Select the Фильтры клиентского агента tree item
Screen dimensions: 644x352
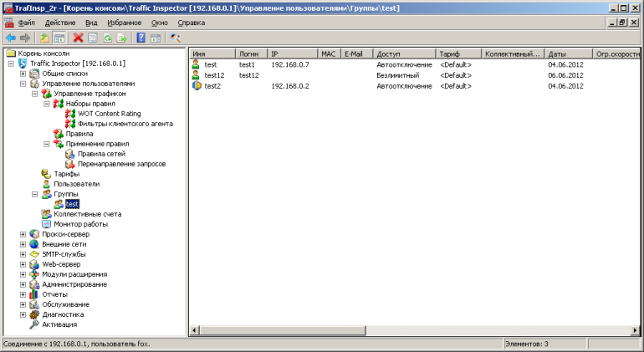pyautogui.click(x=125, y=124)
